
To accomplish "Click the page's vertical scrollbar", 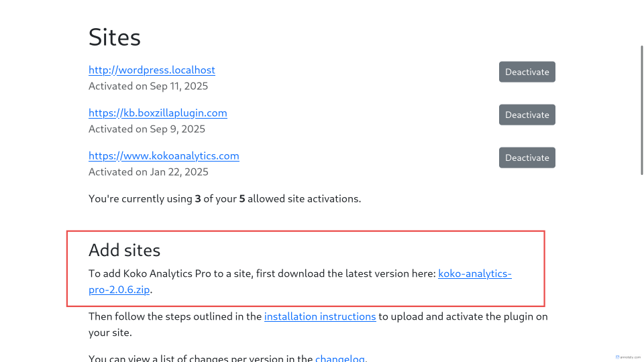I will (x=641, y=134).
